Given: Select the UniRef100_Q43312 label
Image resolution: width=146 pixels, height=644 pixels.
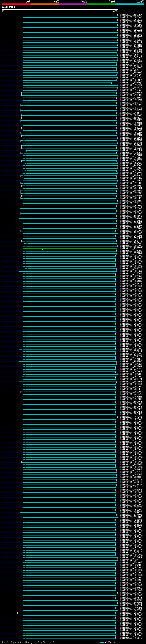Looking at the screenshot, I should (131, 60).
